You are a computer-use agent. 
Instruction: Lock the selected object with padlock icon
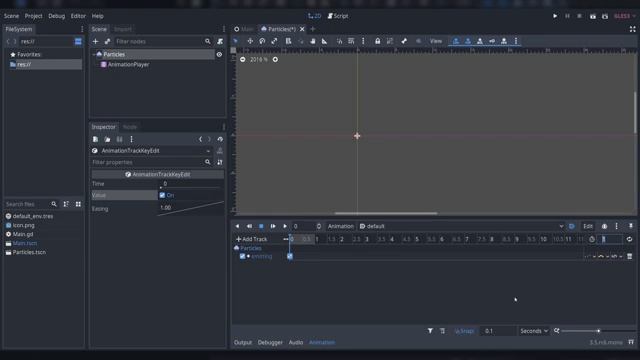pos(378,41)
